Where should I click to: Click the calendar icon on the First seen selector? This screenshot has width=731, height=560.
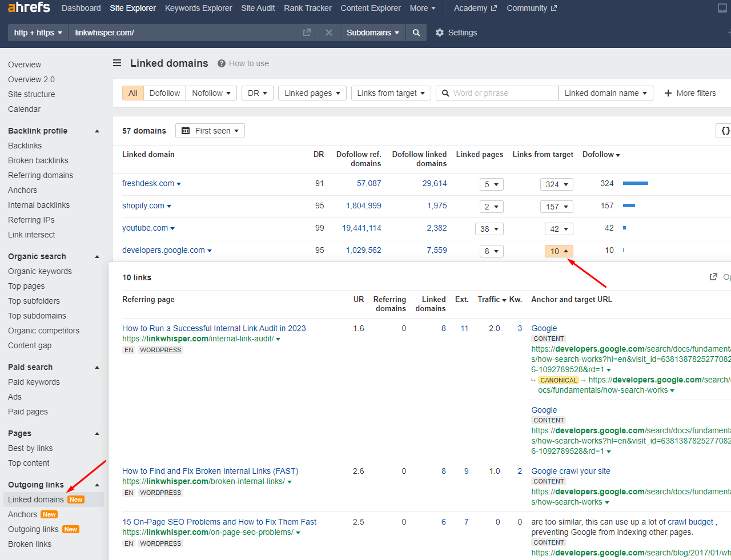185,131
